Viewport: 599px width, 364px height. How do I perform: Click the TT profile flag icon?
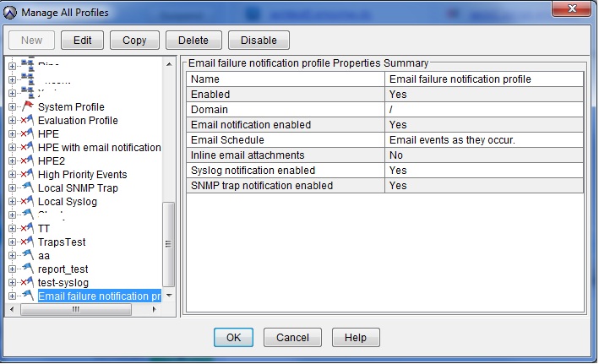[27, 228]
